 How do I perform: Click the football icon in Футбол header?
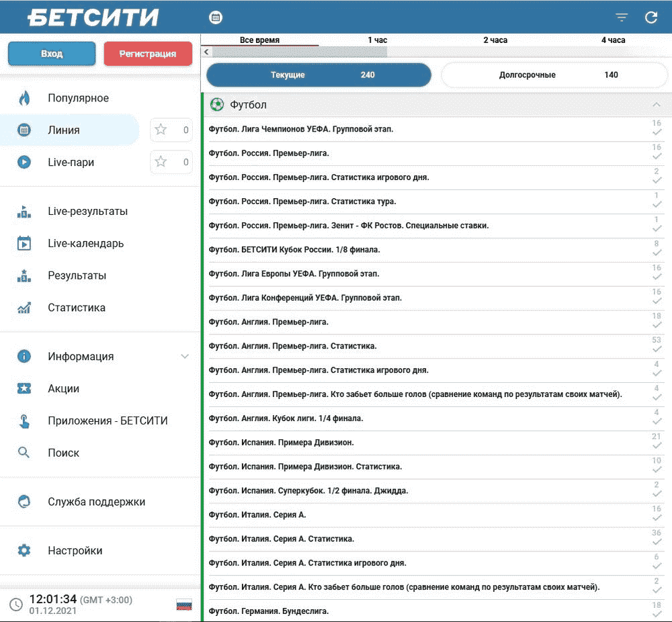(217, 105)
